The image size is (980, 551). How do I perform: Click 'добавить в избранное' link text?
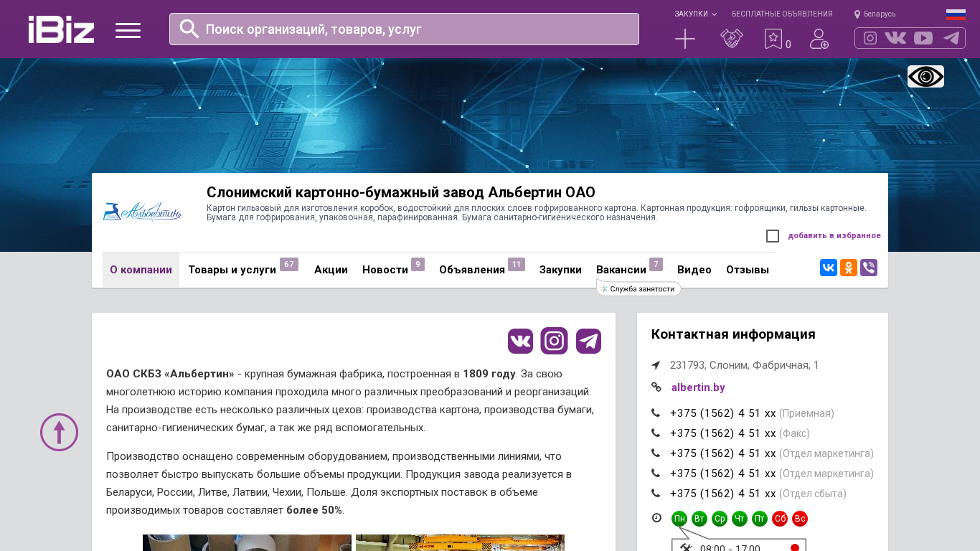coord(834,236)
